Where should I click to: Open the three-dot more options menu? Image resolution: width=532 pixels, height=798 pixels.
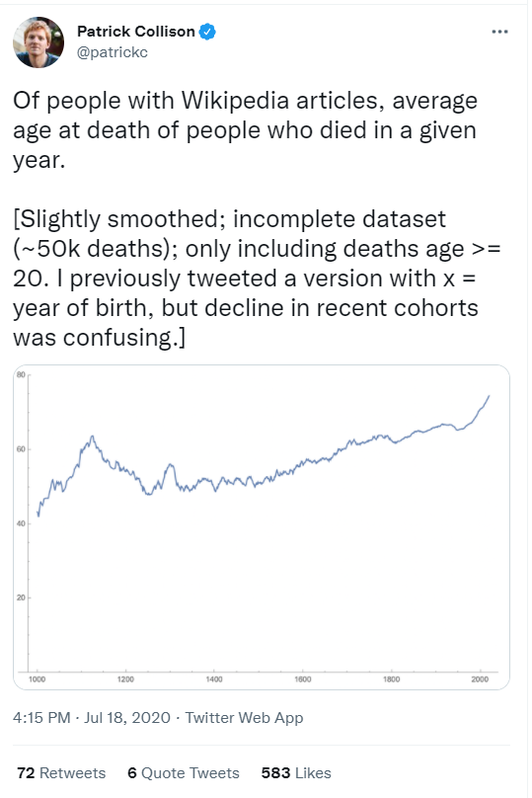point(499,32)
